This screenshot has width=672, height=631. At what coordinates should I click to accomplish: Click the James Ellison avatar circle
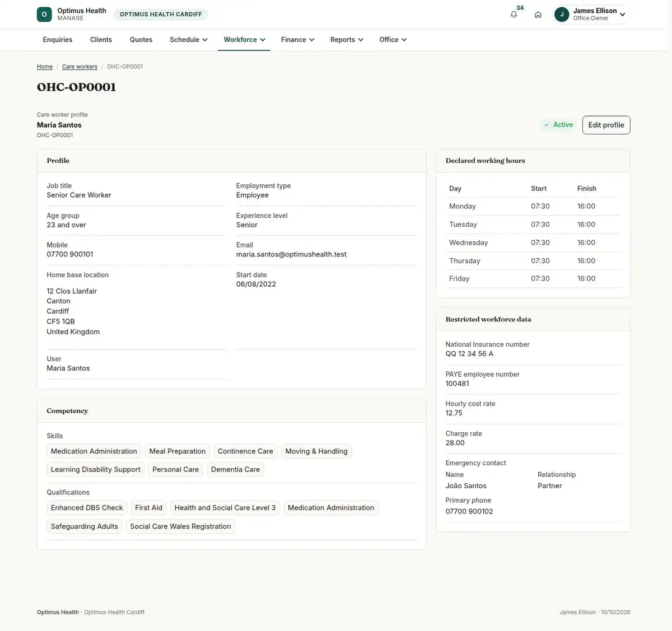click(562, 15)
